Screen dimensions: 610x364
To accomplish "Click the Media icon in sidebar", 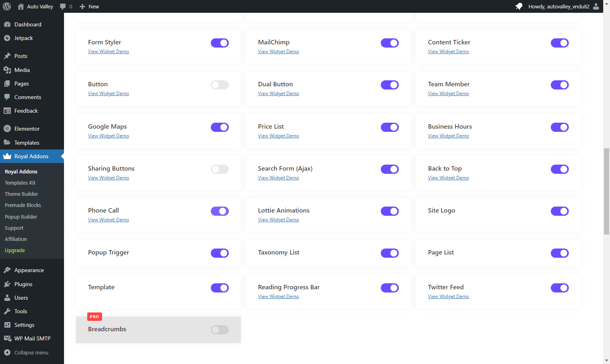I will pos(7,70).
